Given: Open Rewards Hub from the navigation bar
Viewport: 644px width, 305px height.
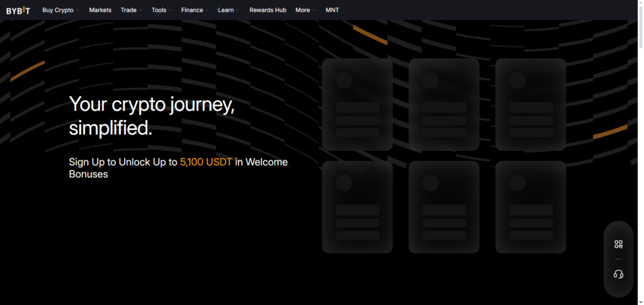Looking at the screenshot, I should click(x=268, y=10).
